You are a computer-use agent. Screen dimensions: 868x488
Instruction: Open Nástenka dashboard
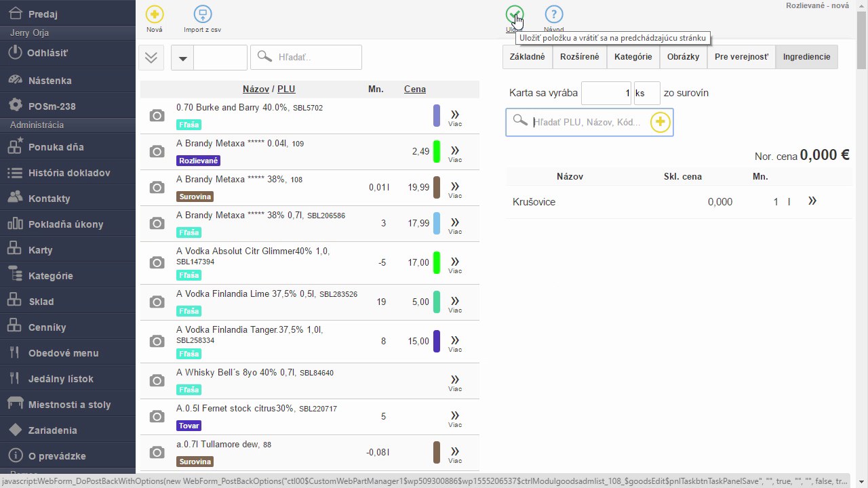pos(68,80)
